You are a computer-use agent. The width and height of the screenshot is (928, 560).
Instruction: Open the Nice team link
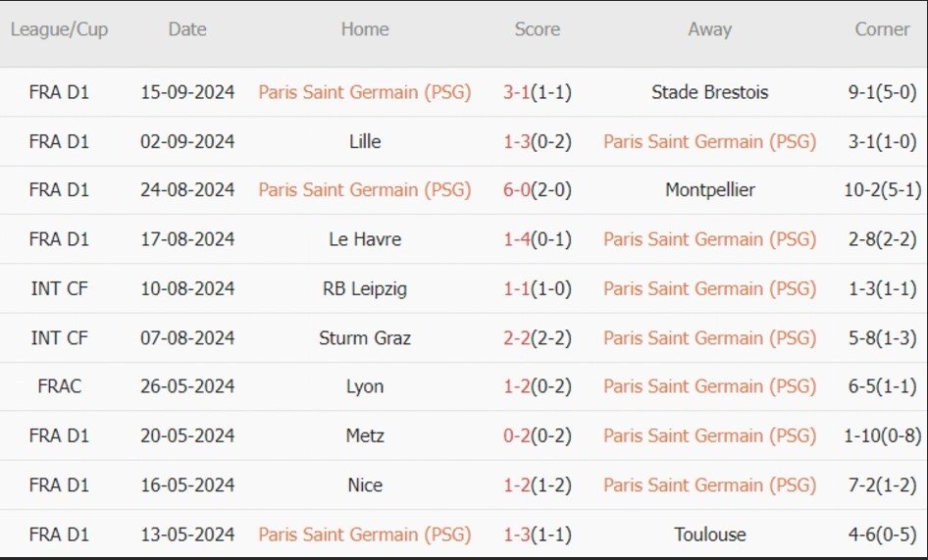365,484
